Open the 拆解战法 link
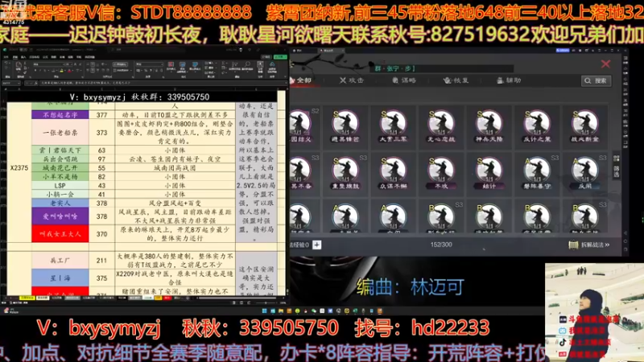Screen dimensions: 644x362 click(x=590, y=245)
